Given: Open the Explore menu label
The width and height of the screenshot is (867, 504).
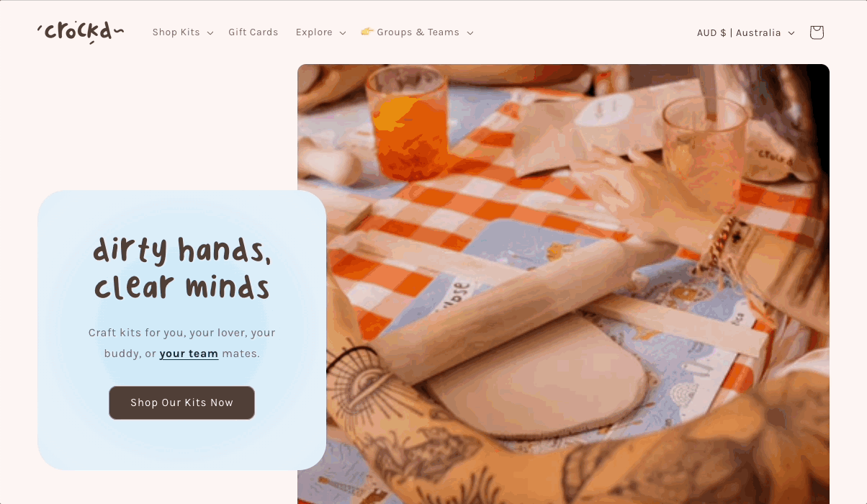Looking at the screenshot, I should (x=314, y=32).
